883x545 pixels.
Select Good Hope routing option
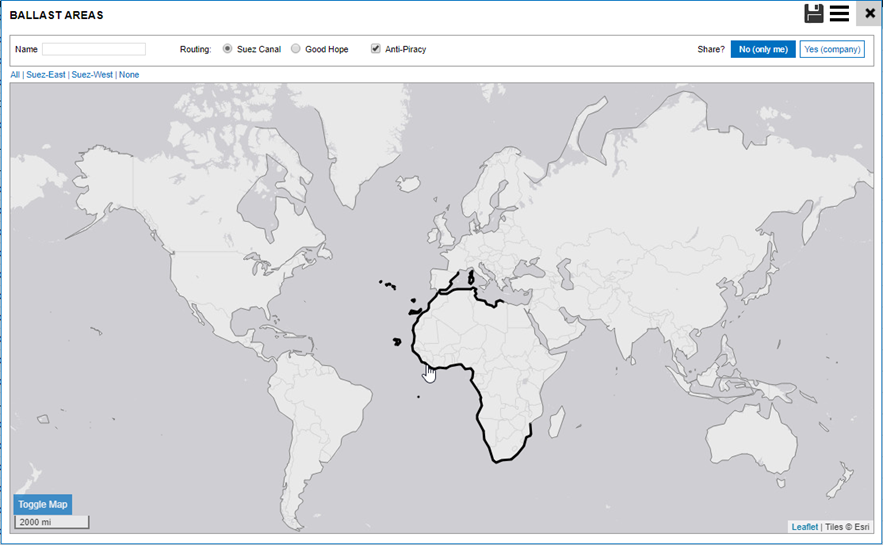point(296,49)
